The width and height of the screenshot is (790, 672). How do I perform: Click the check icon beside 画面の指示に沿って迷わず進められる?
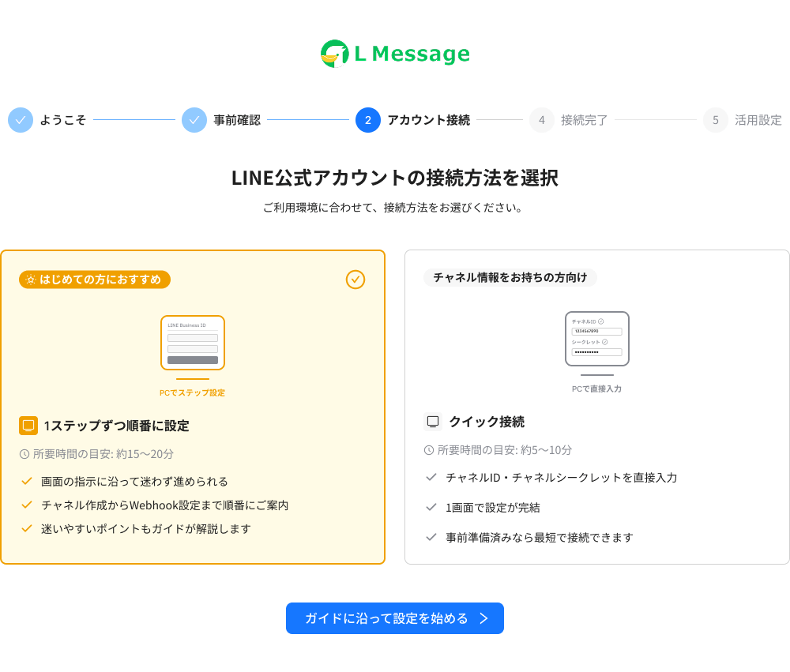pyautogui.click(x=27, y=482)
